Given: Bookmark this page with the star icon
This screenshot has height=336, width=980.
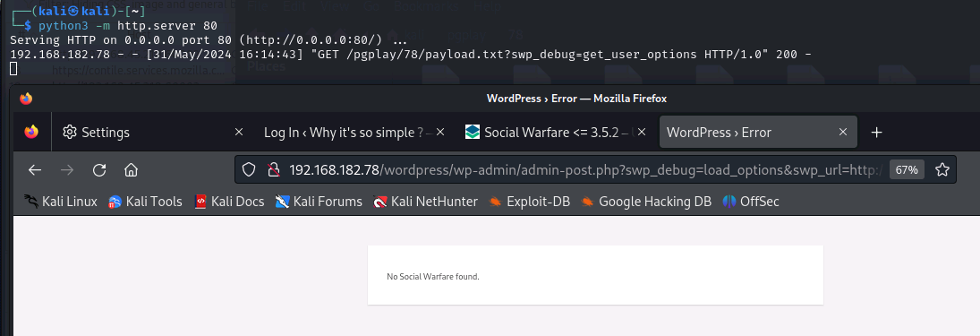Looking at the screenshot, I should point(942,169).
